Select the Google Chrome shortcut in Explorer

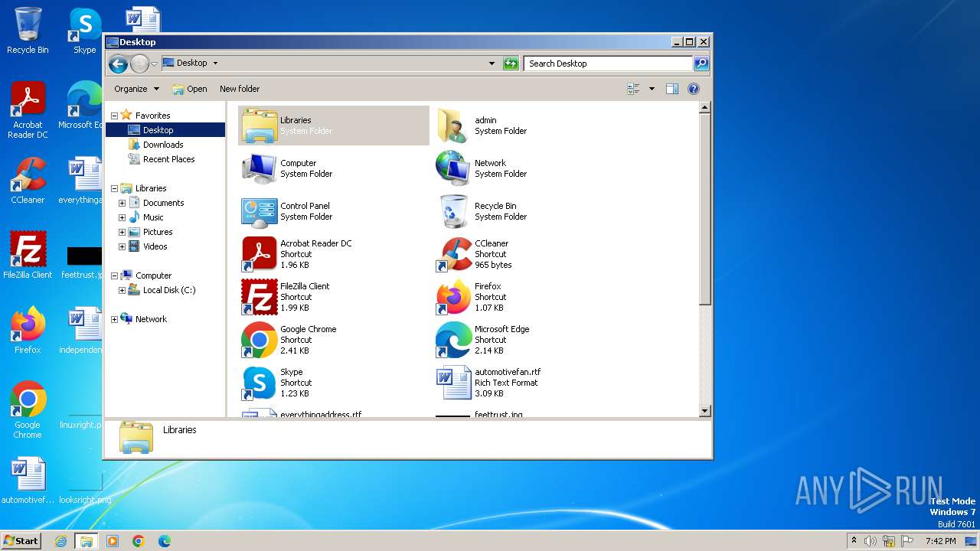pyautogui.click(x=260, y=340)
